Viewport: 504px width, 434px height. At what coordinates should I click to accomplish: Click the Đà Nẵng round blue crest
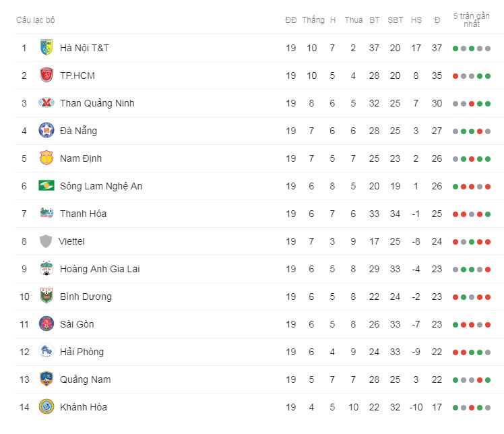[46, 131]
